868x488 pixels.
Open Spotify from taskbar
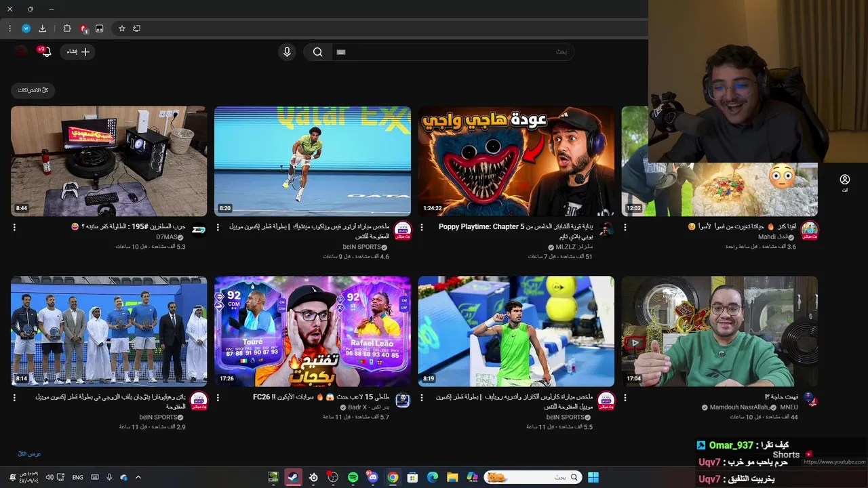tap(353, 477)
